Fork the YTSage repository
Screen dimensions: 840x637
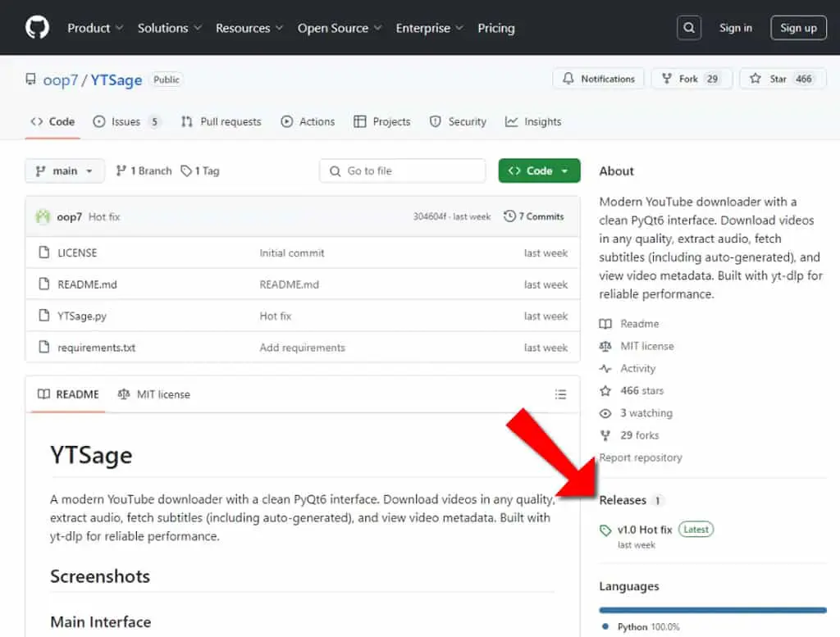click(692, 79)
